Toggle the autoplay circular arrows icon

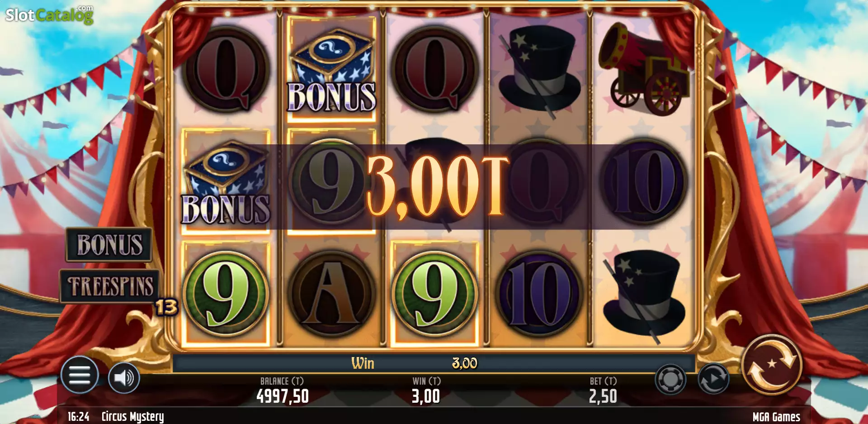713,379
